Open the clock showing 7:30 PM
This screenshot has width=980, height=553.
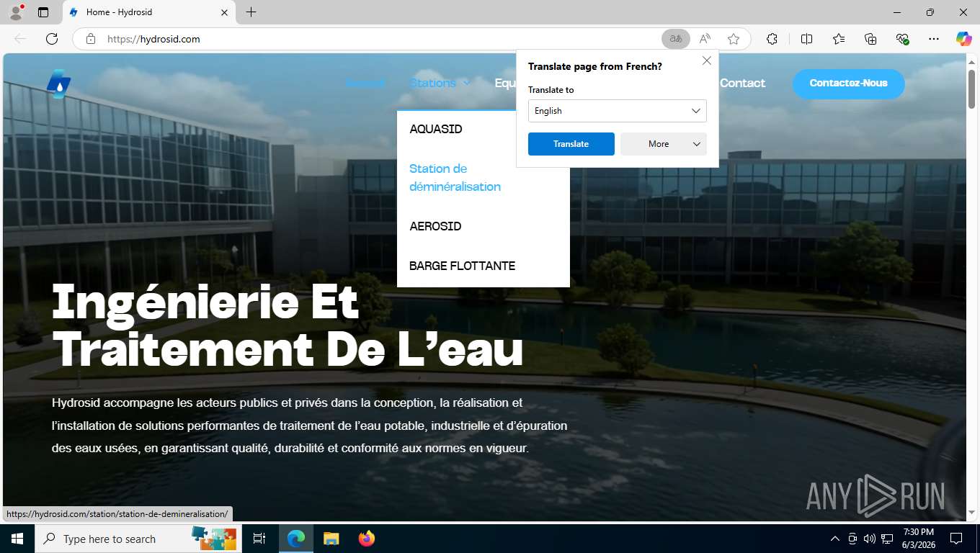click(x=917, y=539)
